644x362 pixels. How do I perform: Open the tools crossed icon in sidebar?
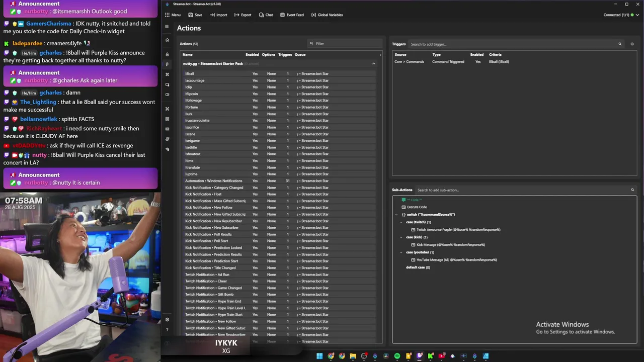tap(167, 109)
